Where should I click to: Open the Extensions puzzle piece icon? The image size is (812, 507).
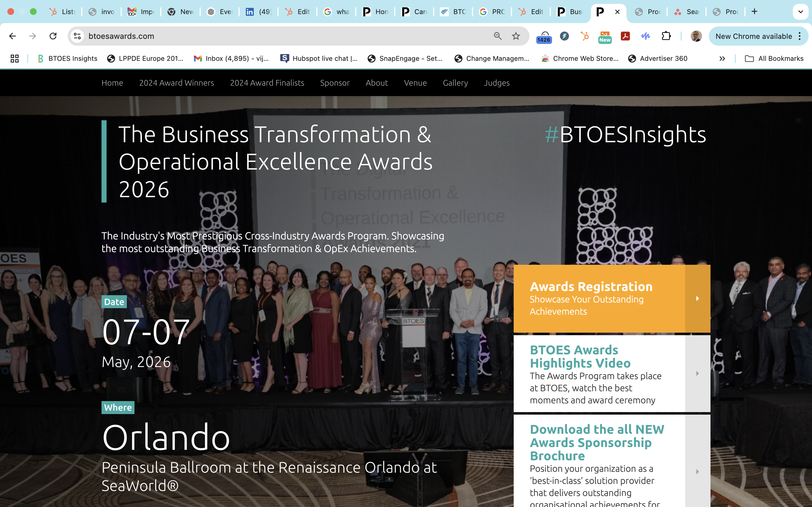tap(666, 36)
